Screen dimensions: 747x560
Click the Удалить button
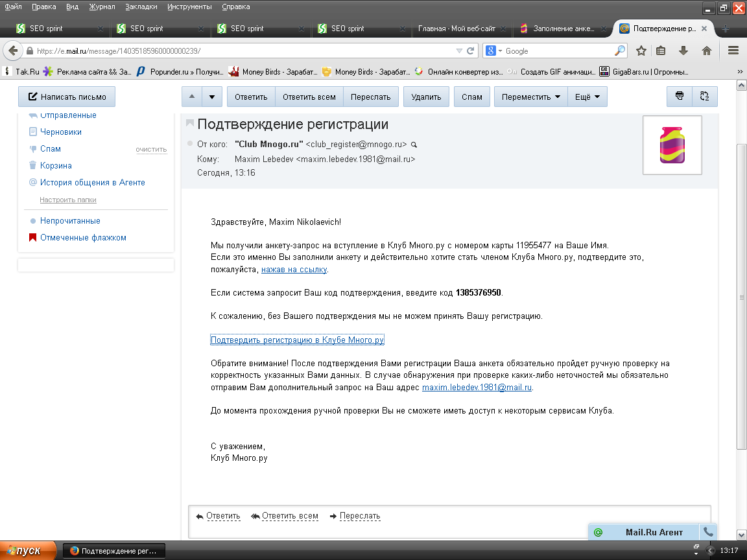click(426, 97)
